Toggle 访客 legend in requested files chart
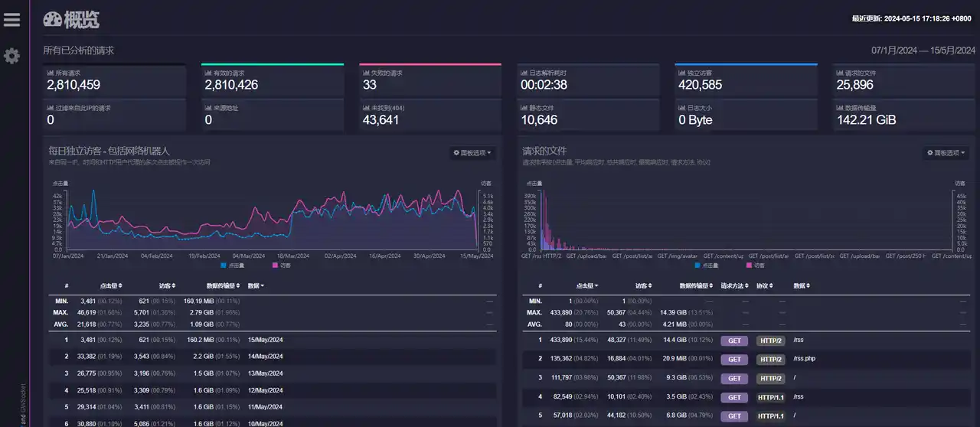The height and width of the screenshot is (427, 980). click(754, 266)
